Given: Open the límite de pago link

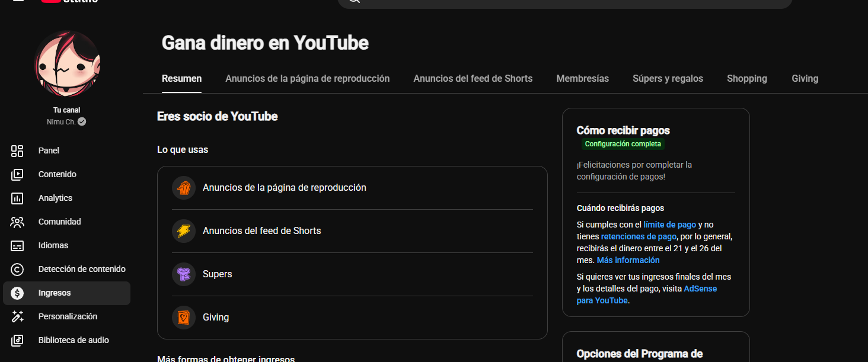Looking at the screenshot, I should [669, 225].
